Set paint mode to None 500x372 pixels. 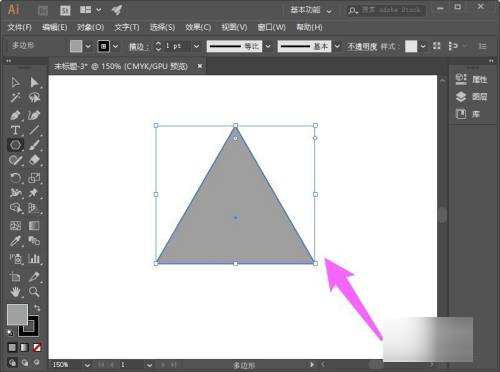(x=37, y=348)
